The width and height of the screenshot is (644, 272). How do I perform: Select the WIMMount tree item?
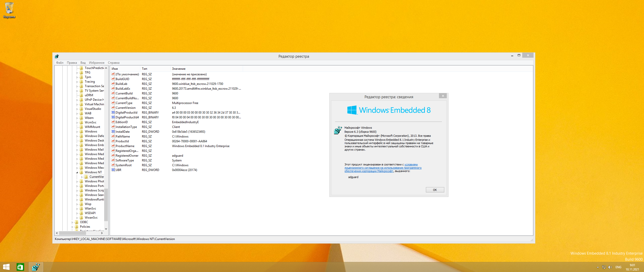[x=92, y=127]
